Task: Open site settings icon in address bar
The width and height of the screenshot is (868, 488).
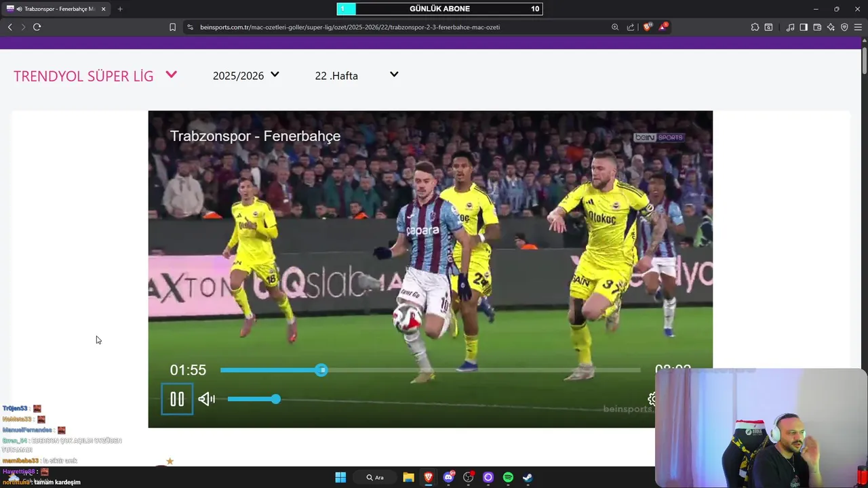Action: pyautogui.click(x=190, y=27)
